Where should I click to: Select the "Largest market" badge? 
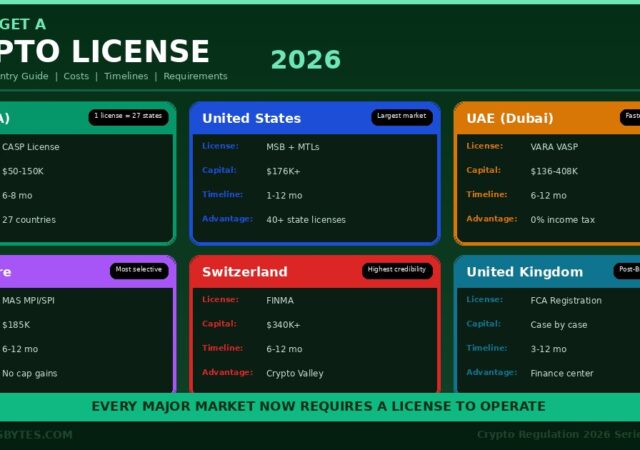(x=402, y=117)
